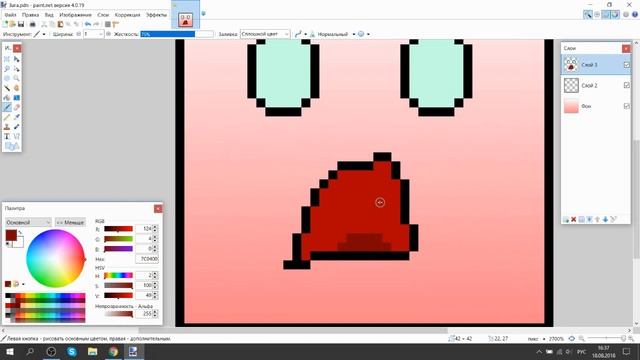Open the Основной color selector dropdown
The width and height of the screenshot is (640, 360).
coord(28,222)
